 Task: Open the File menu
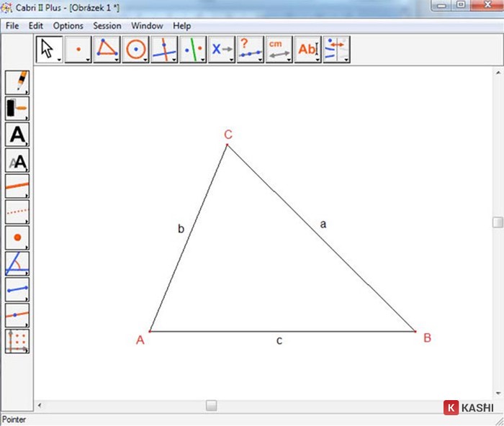[12, 25]
